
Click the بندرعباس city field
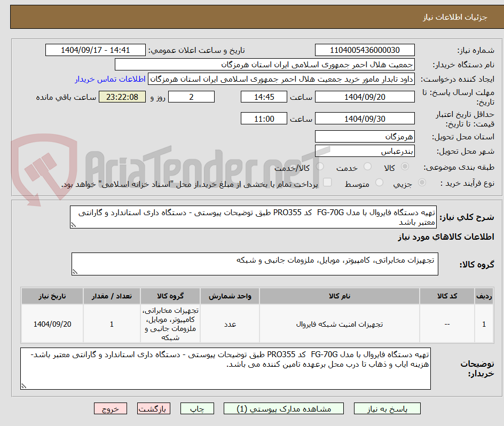[365, 151]
